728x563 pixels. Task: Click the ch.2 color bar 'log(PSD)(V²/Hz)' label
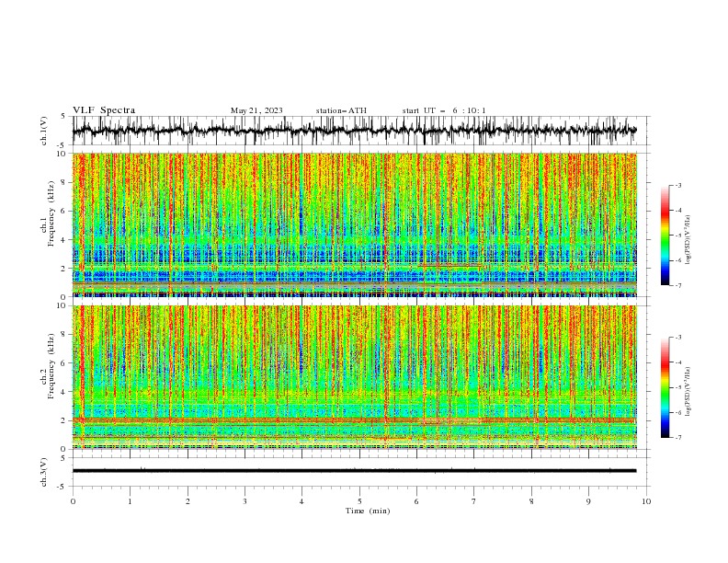688,392
